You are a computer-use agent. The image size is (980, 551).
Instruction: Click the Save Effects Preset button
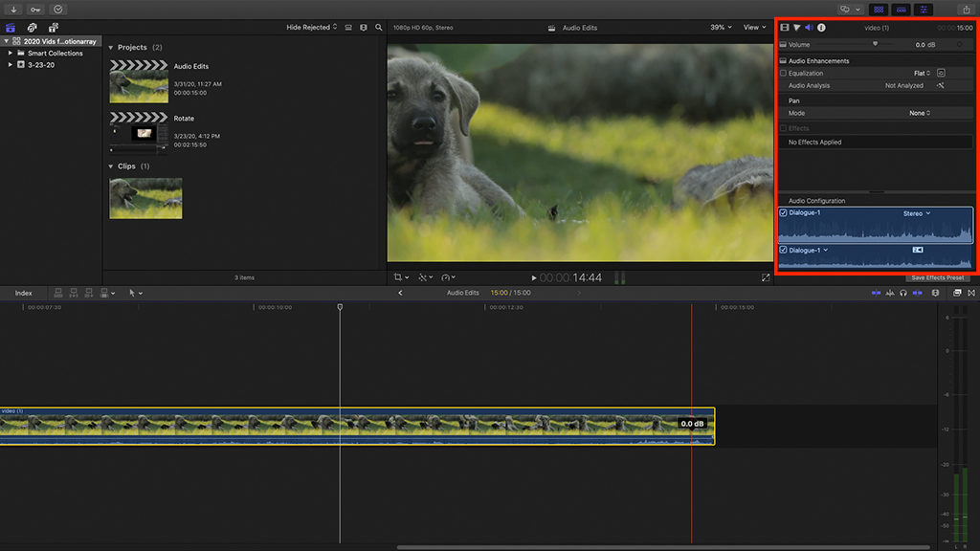click(x=938, y=277)
